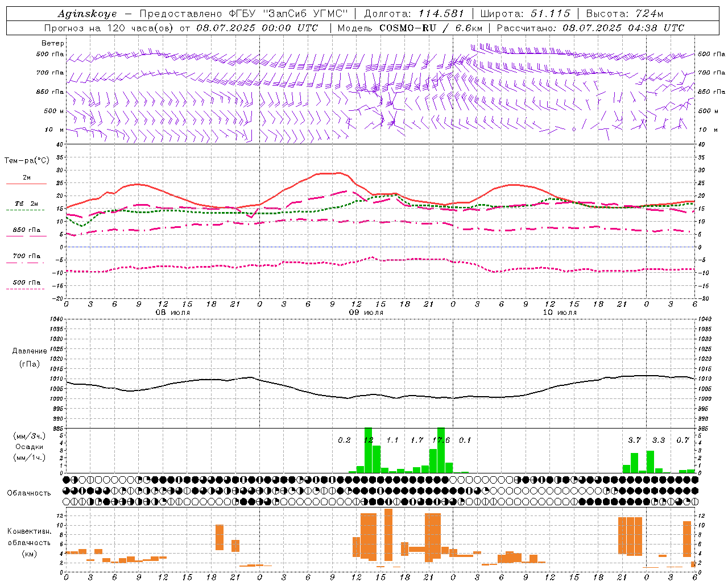Click the '0.2' precipitation total value
Image resolution: width=728 pixels, height=582 pixels.
pyautogui.click(x=344, y=440)
